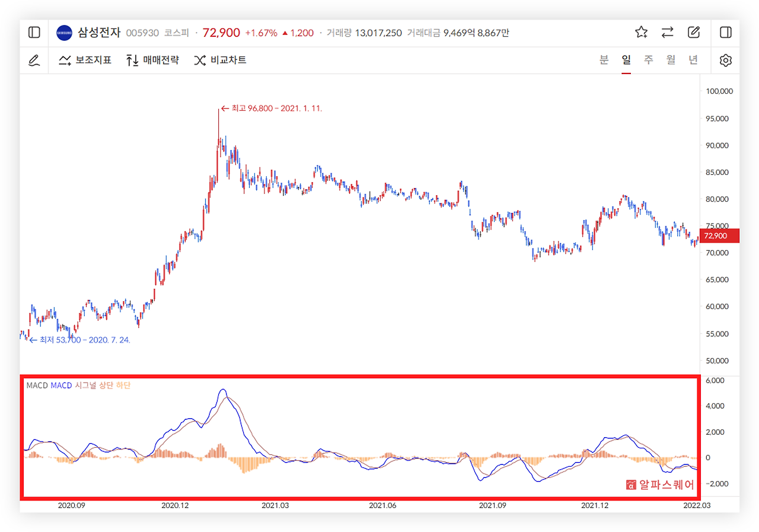Add stock to favorites with star icon
Image resolution: width=759 pixels, height=532 pixels.
[641, 33]
